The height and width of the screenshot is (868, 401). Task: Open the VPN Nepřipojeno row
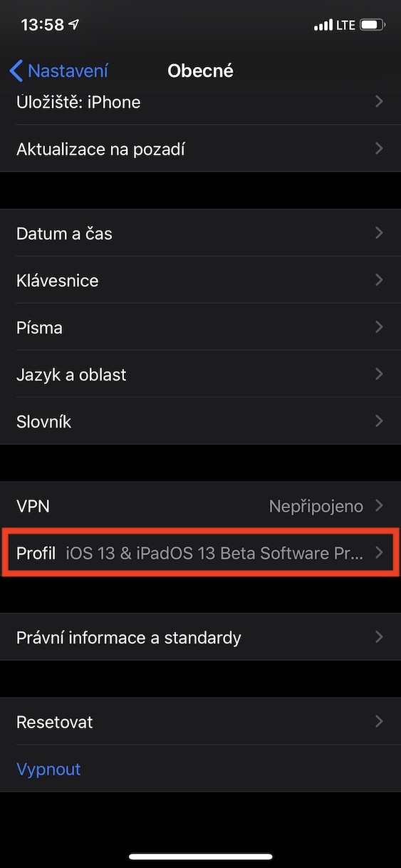point(200,506)
